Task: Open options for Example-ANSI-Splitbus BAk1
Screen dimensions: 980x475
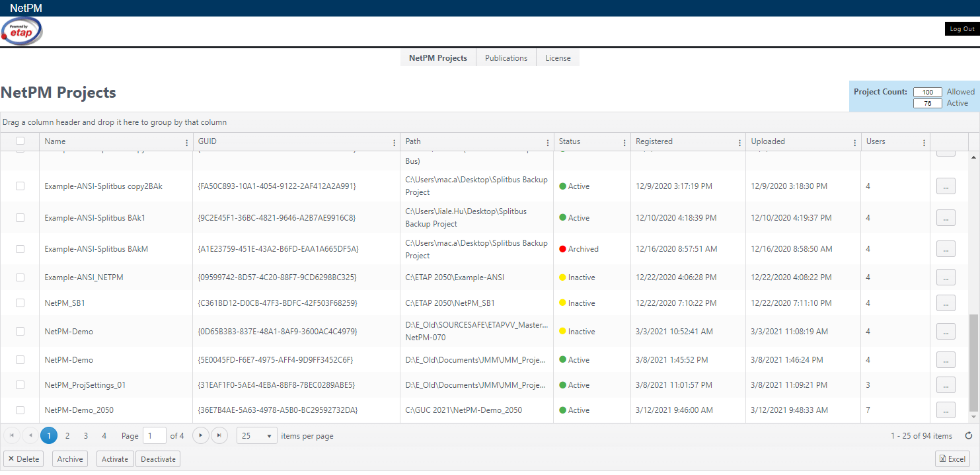Action: 946,217
